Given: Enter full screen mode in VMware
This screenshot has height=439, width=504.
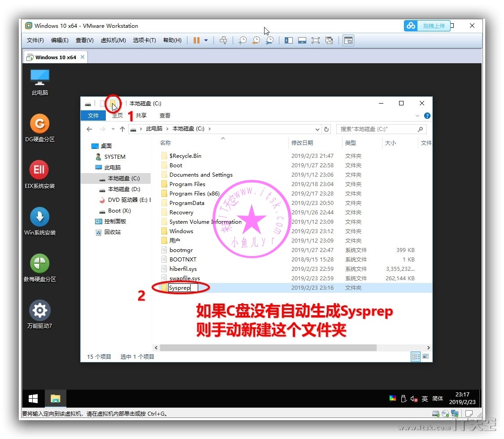Looking at the screenshot, I should [x=316, y=40].
